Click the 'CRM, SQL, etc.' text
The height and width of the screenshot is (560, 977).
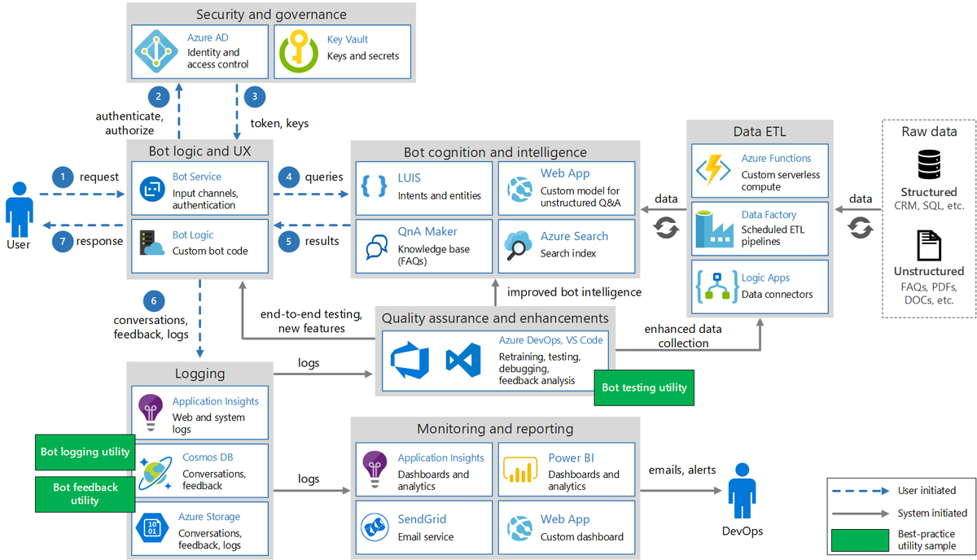(929, 206)
